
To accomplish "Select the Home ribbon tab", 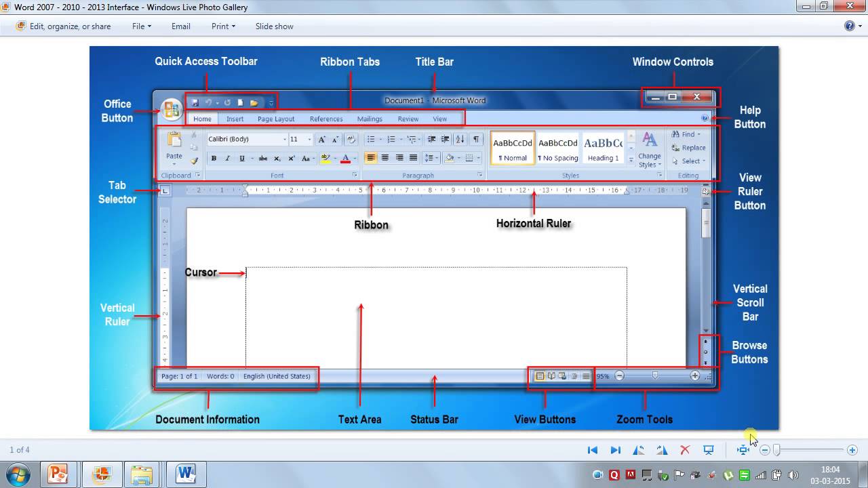I will click(202, 119).
